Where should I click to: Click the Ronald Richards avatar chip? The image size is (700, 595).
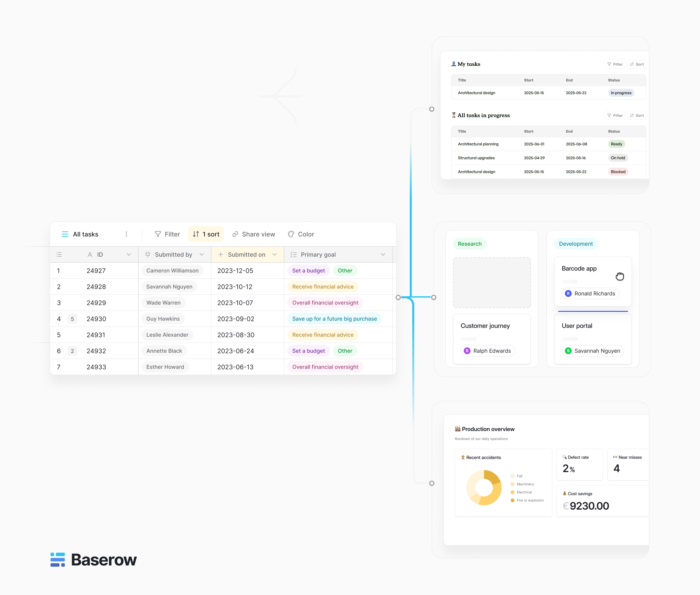pyautogui.click(x=590, y=293)
